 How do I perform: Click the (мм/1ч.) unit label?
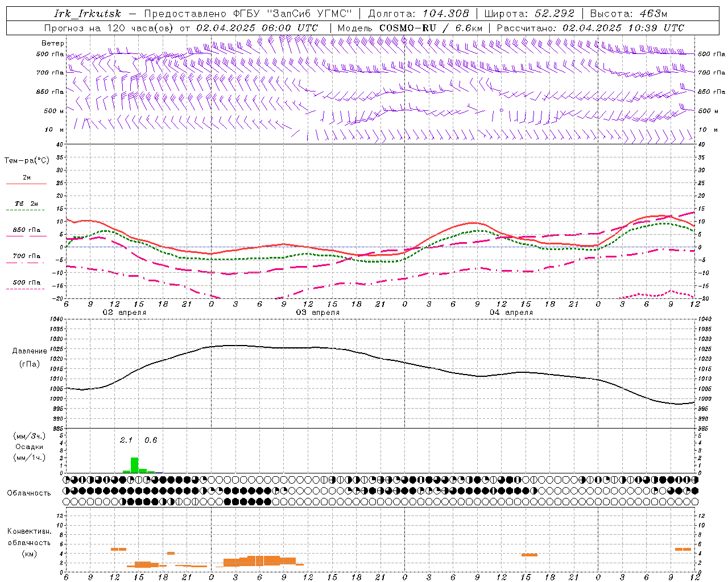coord(29,458)
